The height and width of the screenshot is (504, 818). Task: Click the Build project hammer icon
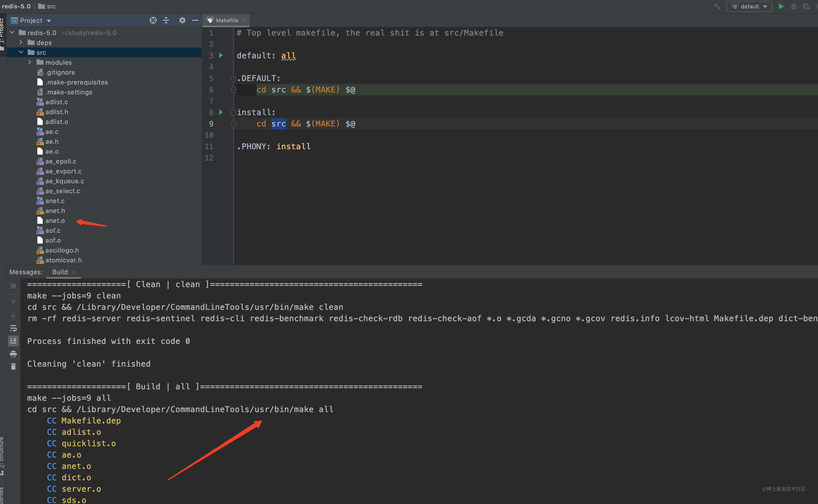point(717,6)
